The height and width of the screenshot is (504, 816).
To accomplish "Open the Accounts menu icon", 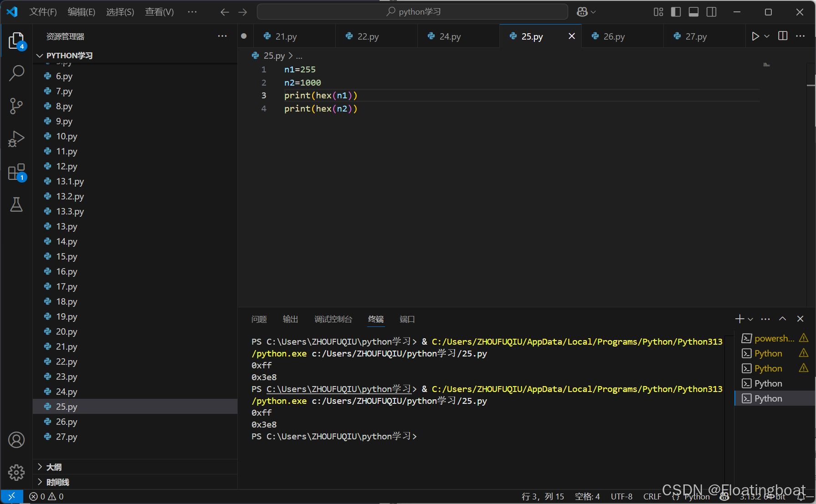I will tap(16, 440).
